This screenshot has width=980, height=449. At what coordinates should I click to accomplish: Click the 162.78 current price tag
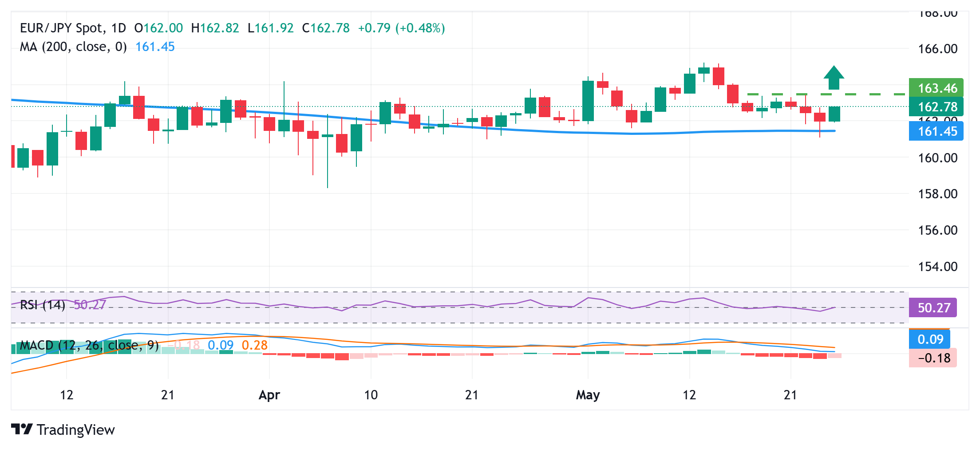pos(936,107)
